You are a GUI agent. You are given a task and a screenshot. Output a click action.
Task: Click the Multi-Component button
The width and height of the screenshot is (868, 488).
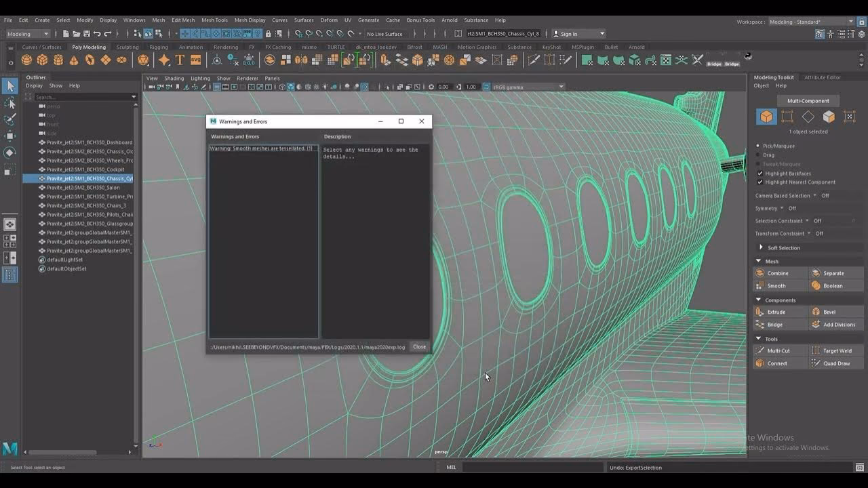pos(808,100)
